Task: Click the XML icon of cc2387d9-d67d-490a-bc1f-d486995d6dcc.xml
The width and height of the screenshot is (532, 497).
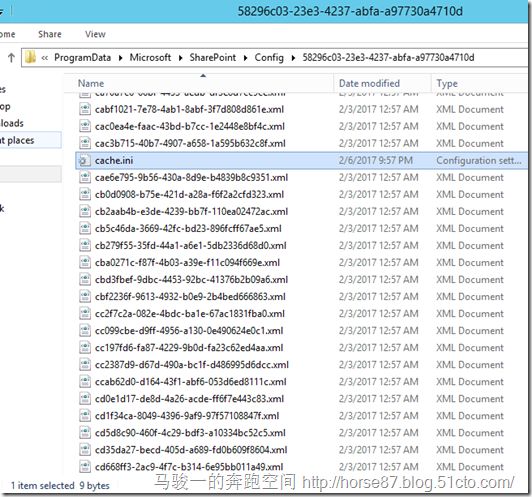Action: tap(85, 365)
